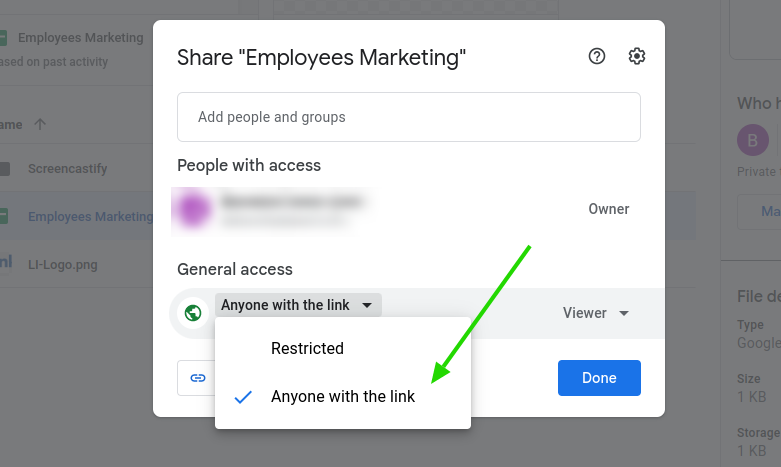The height and width of the screenshot is (467, 781).
Task: Select the LI-Logo.png file name
Action: 76,264
